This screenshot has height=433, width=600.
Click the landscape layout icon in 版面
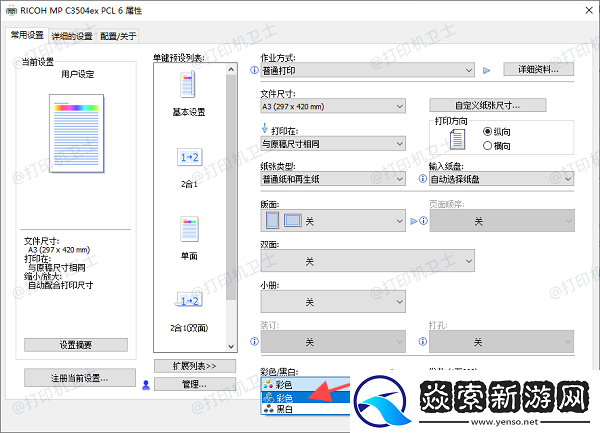coord(293,220)
